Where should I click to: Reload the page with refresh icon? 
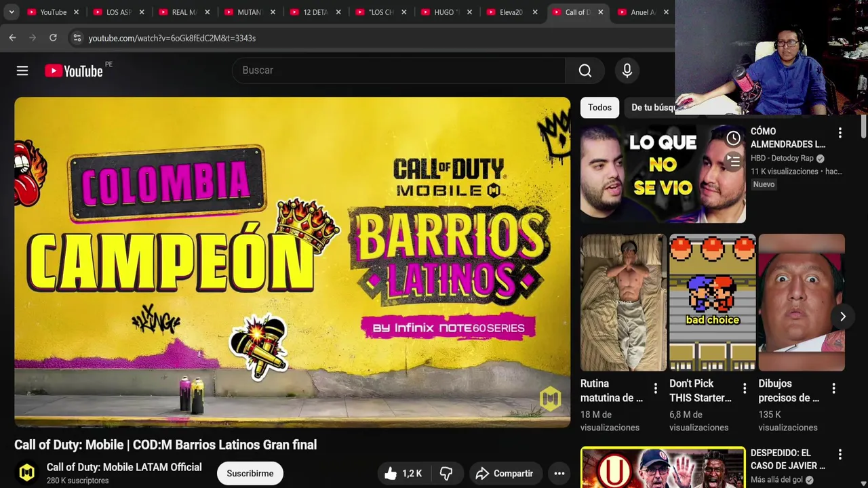[x=53, y=38]
